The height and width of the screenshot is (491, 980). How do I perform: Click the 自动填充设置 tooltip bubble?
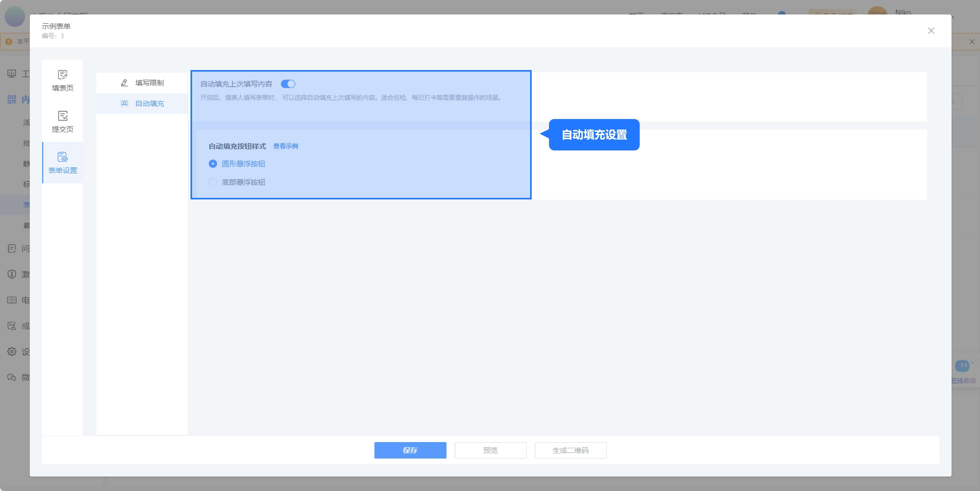coord(594,135)
